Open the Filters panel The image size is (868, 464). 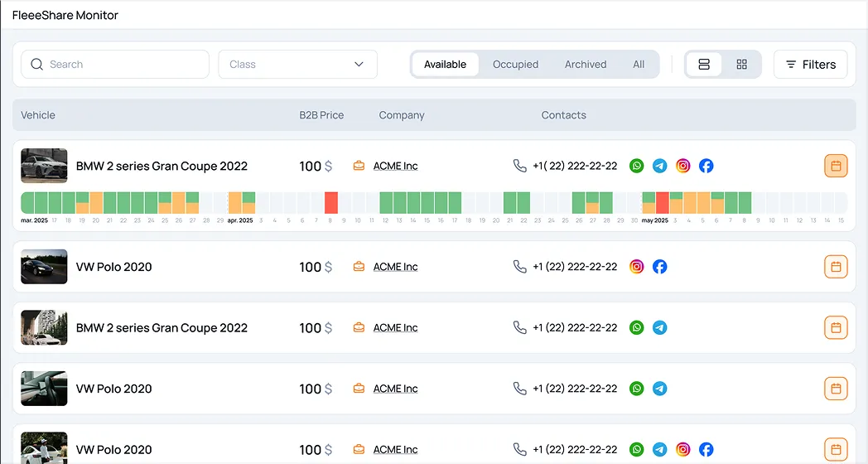coord(810,65)
